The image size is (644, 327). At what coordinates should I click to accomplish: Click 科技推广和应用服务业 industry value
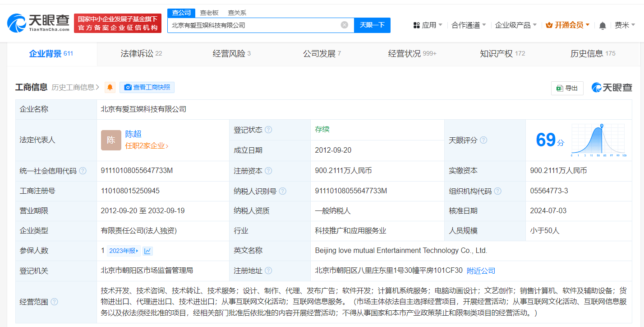pos(350,231)
